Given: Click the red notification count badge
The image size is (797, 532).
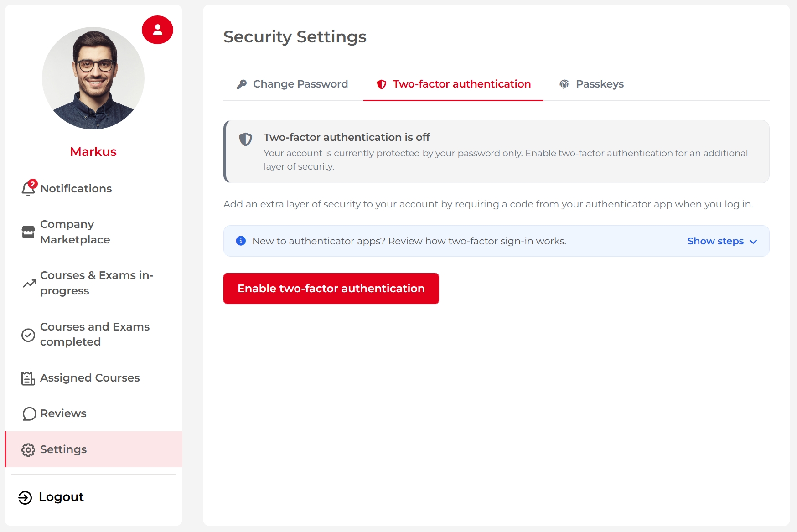Looking at the screenshot, I should pos(32,184).
